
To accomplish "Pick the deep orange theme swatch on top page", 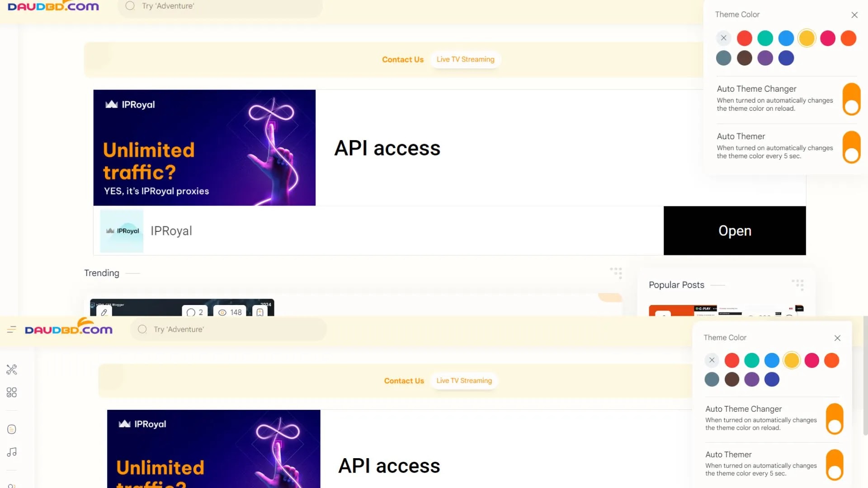I will pyautogui.click(x=849, y=38).
